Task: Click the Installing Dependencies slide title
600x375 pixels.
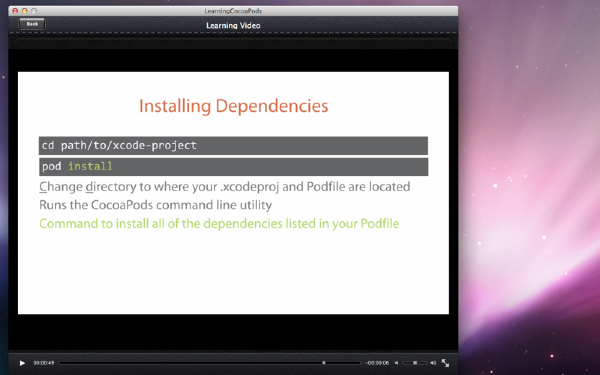Action: coord(233,106)
